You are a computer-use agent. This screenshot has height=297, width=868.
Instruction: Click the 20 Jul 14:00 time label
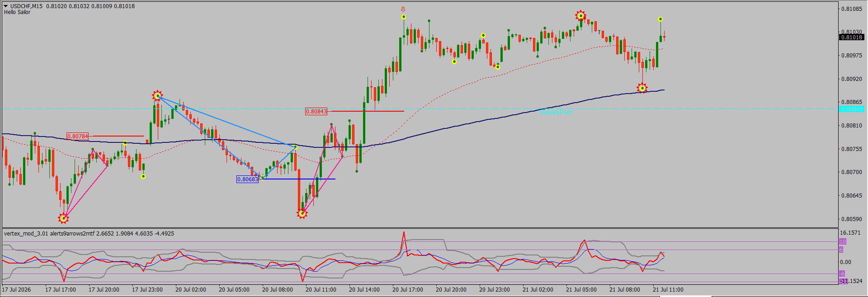364,290
